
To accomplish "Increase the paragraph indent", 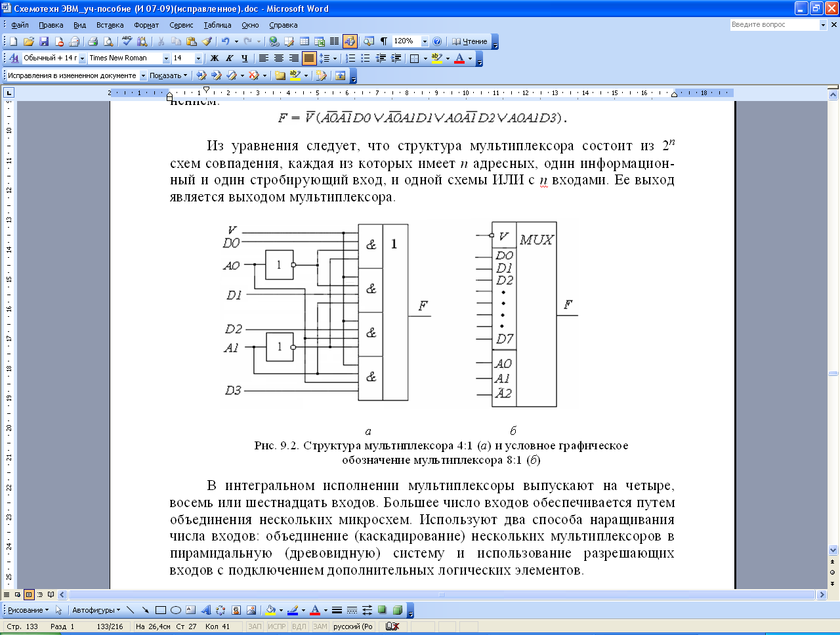I will (x=396, y=58).
